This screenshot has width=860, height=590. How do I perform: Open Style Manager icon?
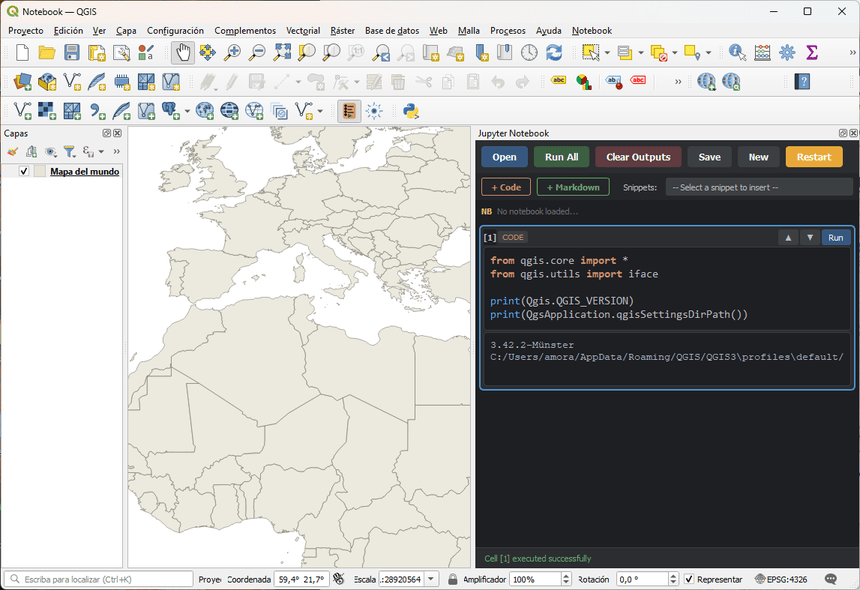click(146, 53)
